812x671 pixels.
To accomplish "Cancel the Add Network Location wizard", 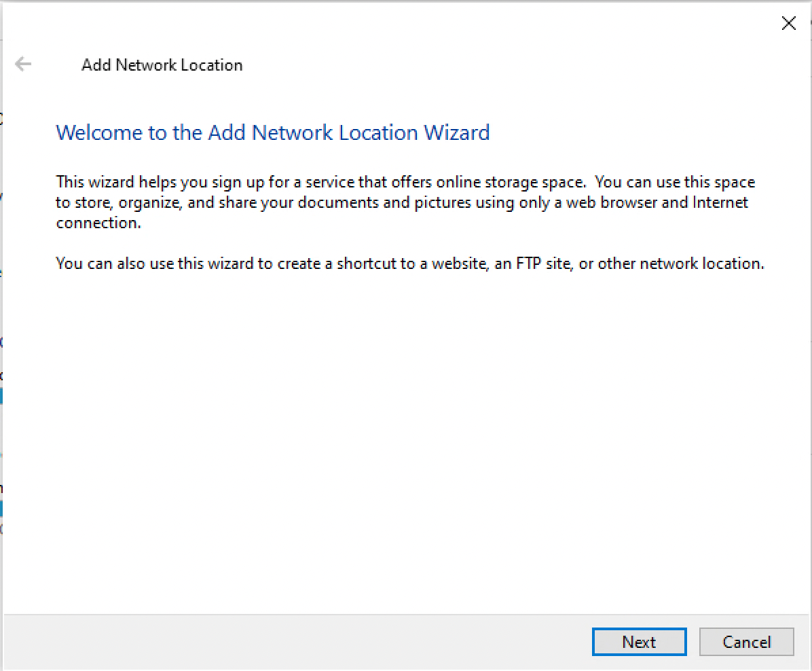I will pyautogui.click(x=746, y=642).
